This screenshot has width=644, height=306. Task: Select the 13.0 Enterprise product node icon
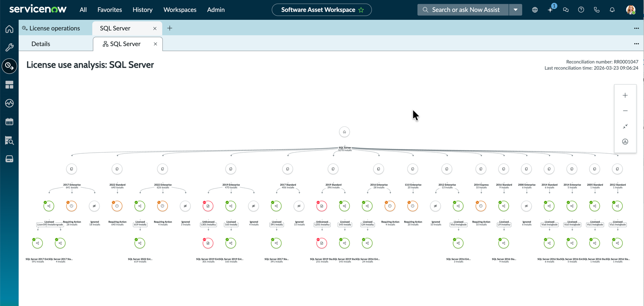[x=413, y=169]
